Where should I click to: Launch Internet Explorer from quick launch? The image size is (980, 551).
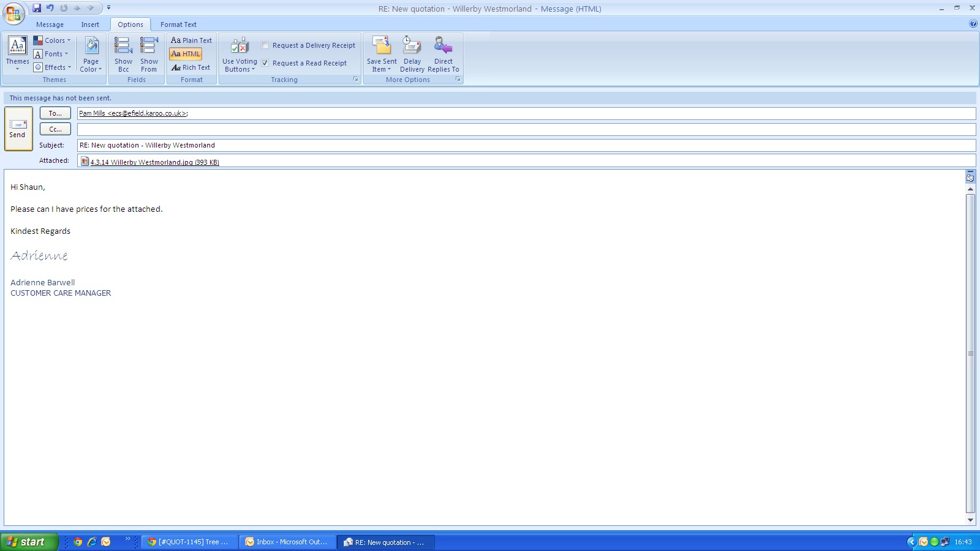click(92, 542)
